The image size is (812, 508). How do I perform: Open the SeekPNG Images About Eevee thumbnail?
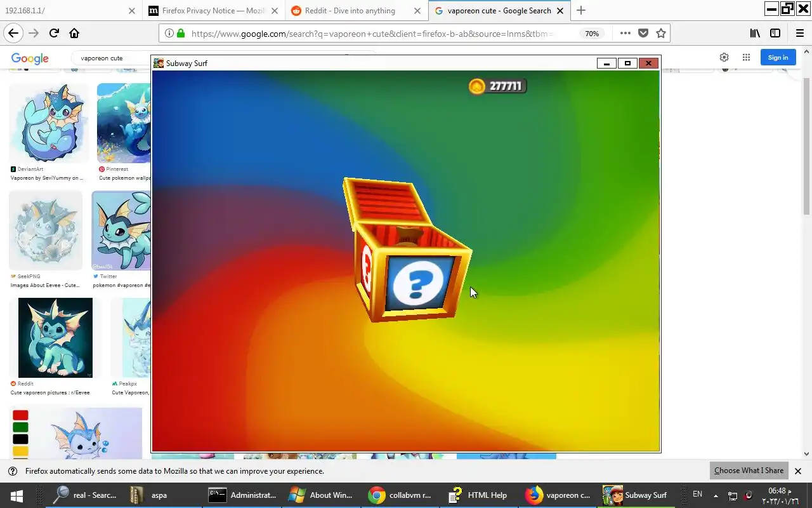[46, 230]
